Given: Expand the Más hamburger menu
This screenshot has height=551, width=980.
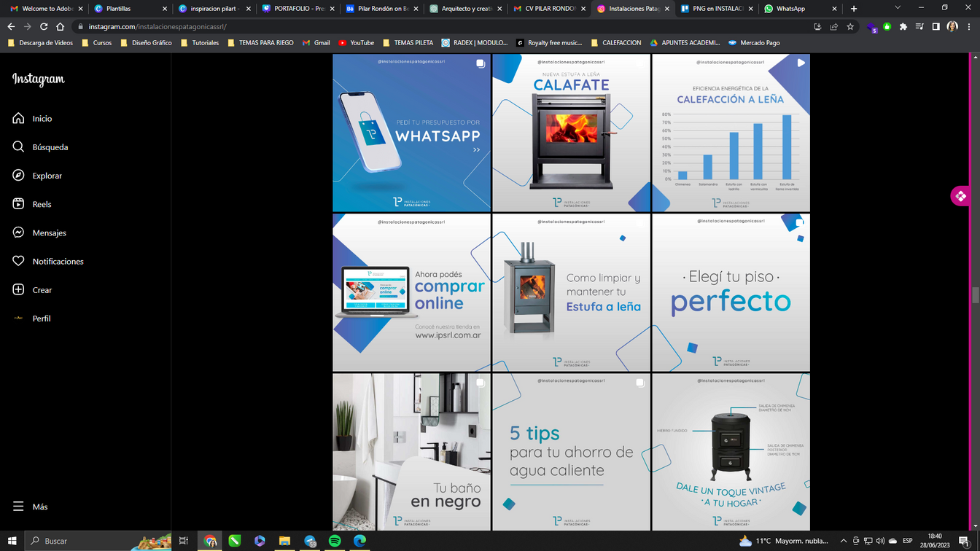Looking at the screenshot, I should pyautogui.click(x=19, y=507).
